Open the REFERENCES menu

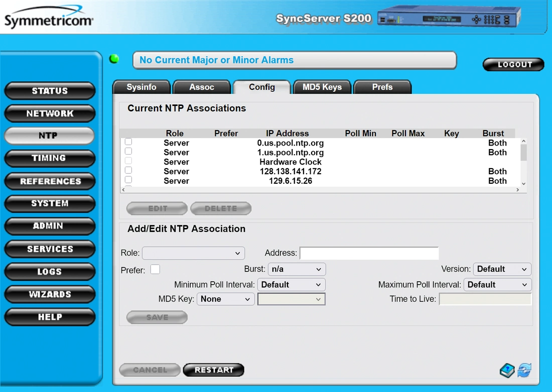click(49, 181)
